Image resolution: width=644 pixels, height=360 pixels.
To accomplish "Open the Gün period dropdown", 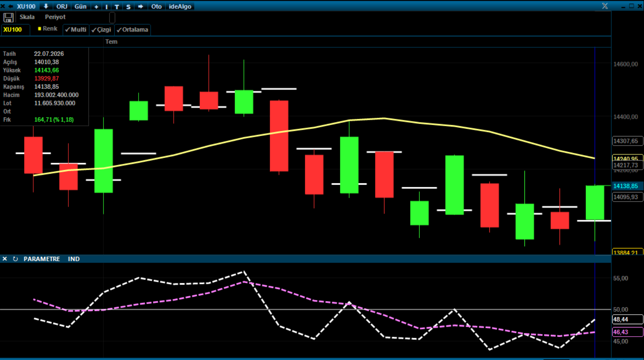I will [x=80, y=6].
